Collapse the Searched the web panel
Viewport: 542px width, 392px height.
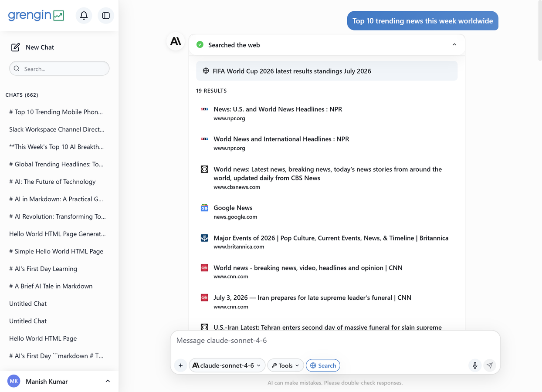454,44
